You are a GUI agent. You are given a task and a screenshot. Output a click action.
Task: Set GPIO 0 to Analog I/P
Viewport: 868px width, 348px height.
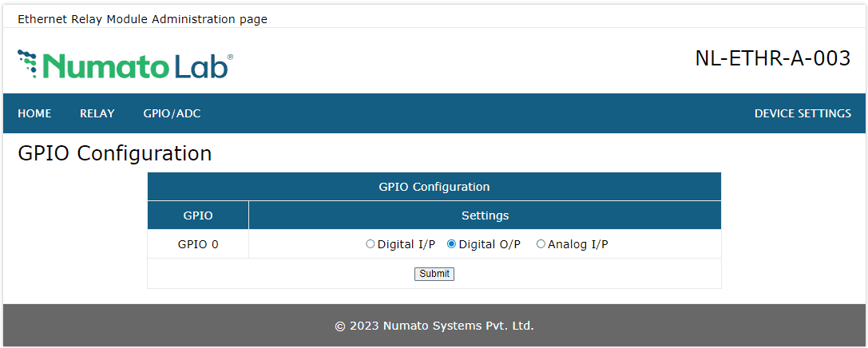click(541, 244)
